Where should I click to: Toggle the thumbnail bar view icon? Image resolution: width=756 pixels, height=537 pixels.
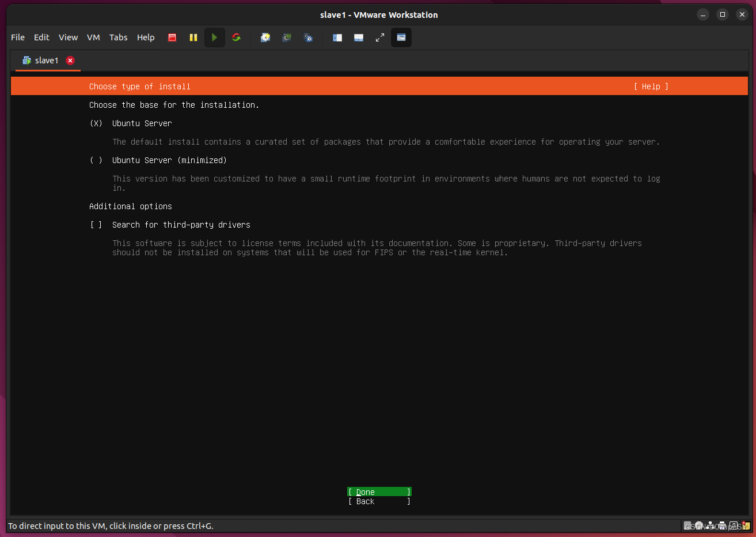359,37
